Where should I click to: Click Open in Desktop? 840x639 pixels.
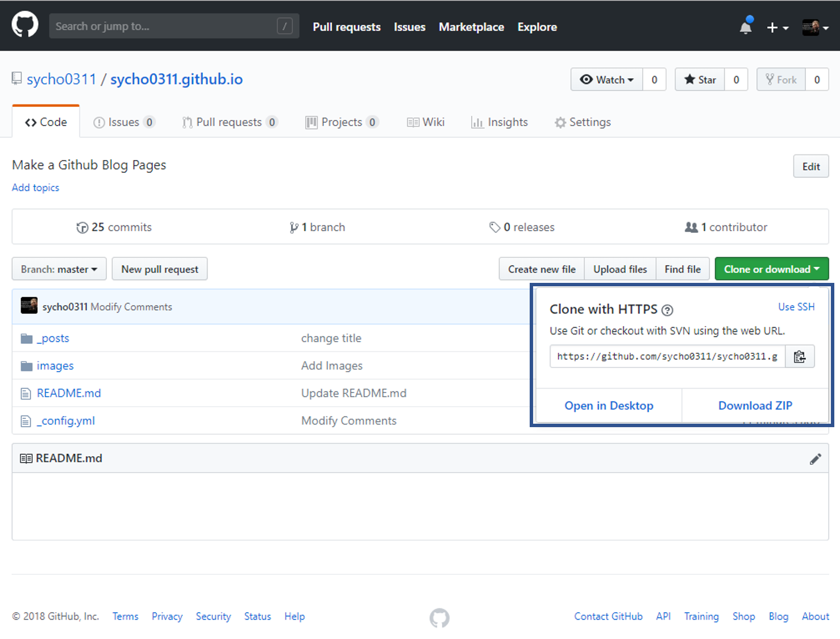[x=609, y=406]
